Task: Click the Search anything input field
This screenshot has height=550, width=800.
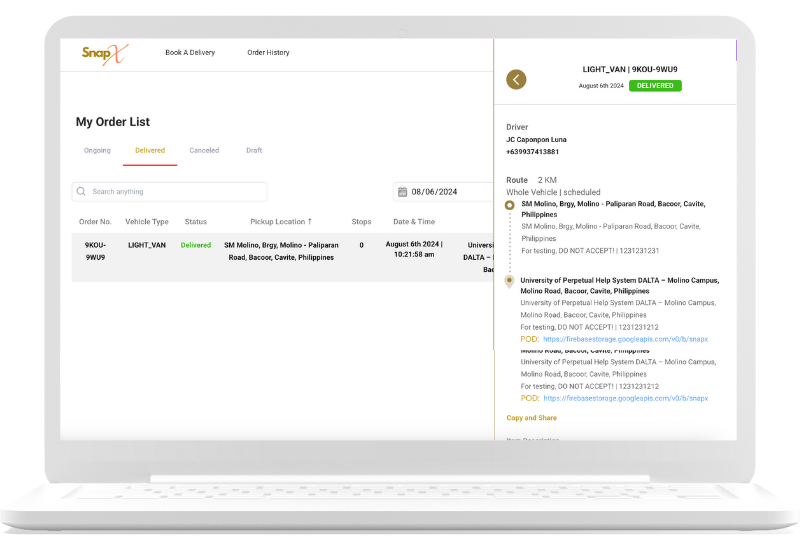Action: [x=175, y=192]
